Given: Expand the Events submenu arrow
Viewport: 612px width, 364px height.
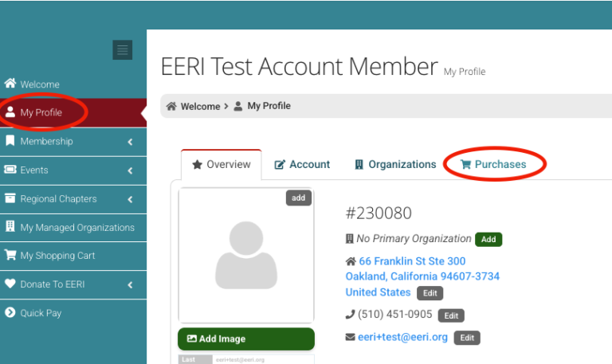Looking at the screenshot, I should tap(130, 170).
